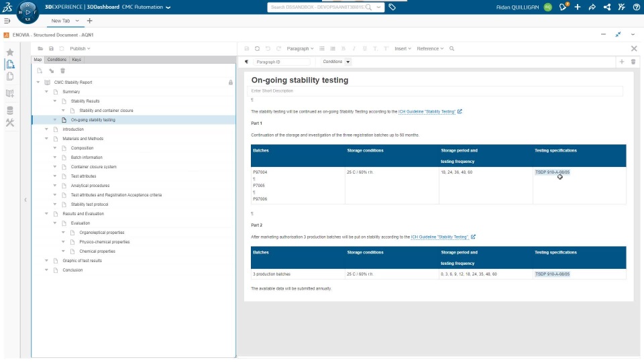Add a new dashboard tab

[x=89, y=21]
